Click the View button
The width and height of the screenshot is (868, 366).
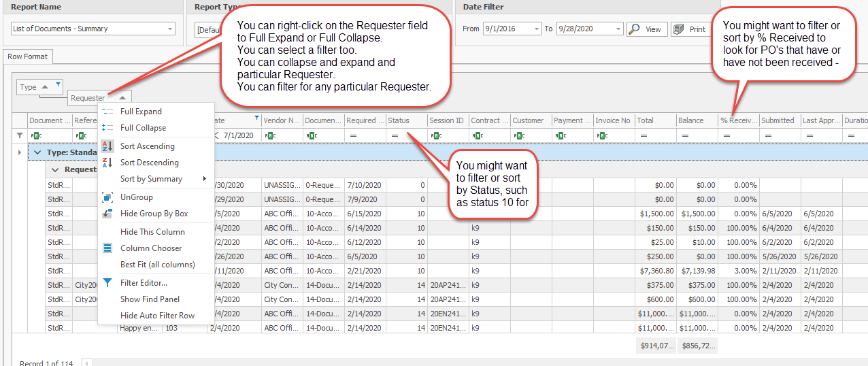(x=645, y=29)
